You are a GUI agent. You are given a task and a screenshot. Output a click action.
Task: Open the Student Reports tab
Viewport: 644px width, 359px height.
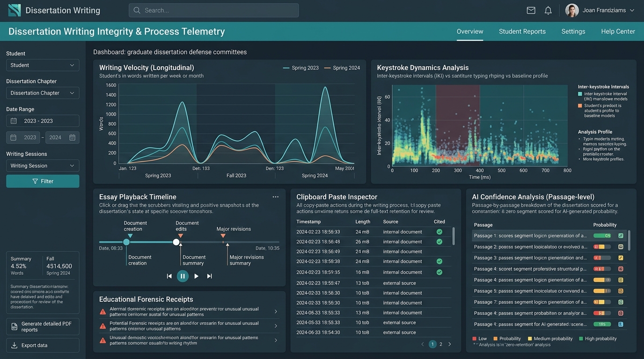[x=522, y=31]
